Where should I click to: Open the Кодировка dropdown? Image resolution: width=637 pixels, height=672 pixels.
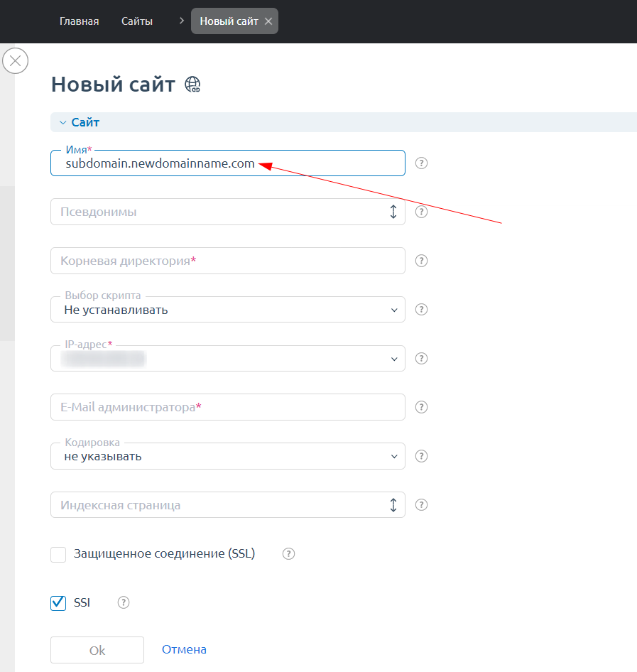click(227, 457)
